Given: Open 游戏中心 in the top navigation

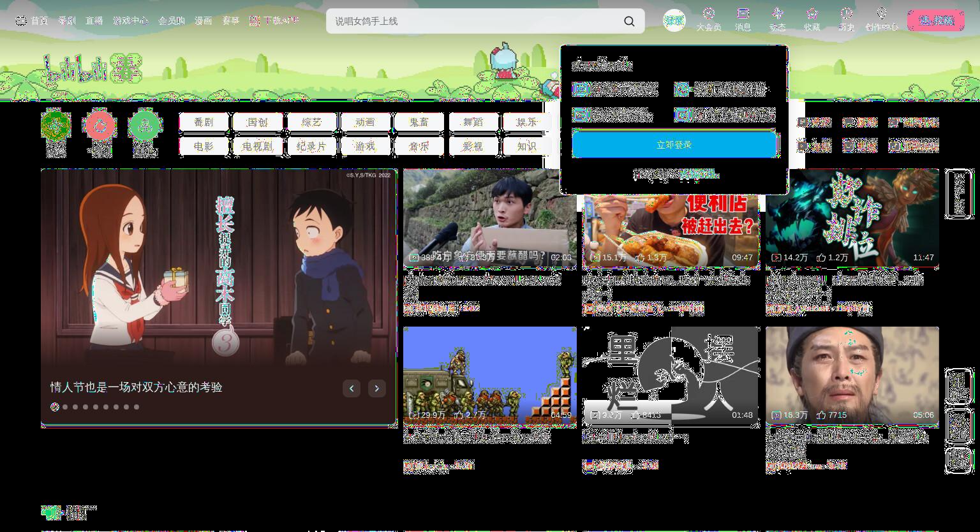Looking at the screenshot, I should point(130,20).
